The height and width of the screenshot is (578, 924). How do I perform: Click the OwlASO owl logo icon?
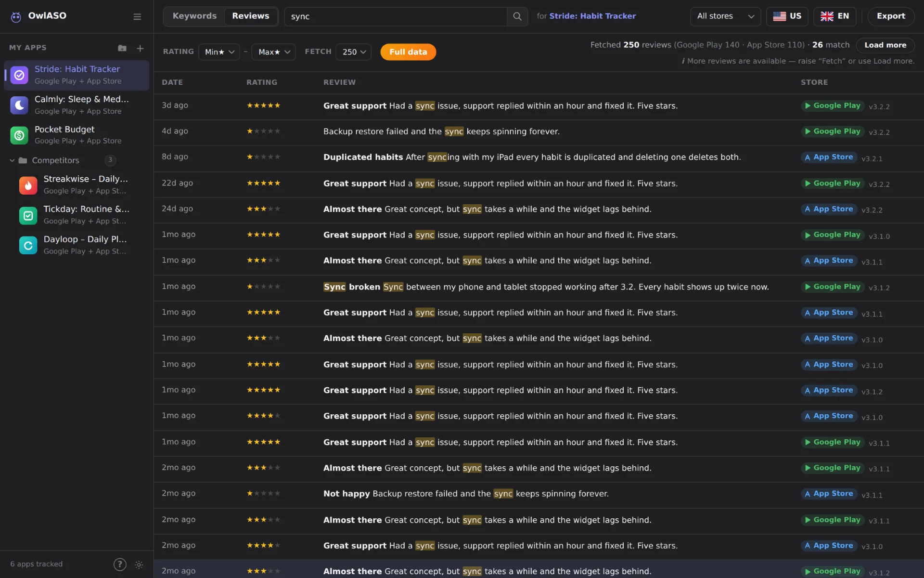16,17
